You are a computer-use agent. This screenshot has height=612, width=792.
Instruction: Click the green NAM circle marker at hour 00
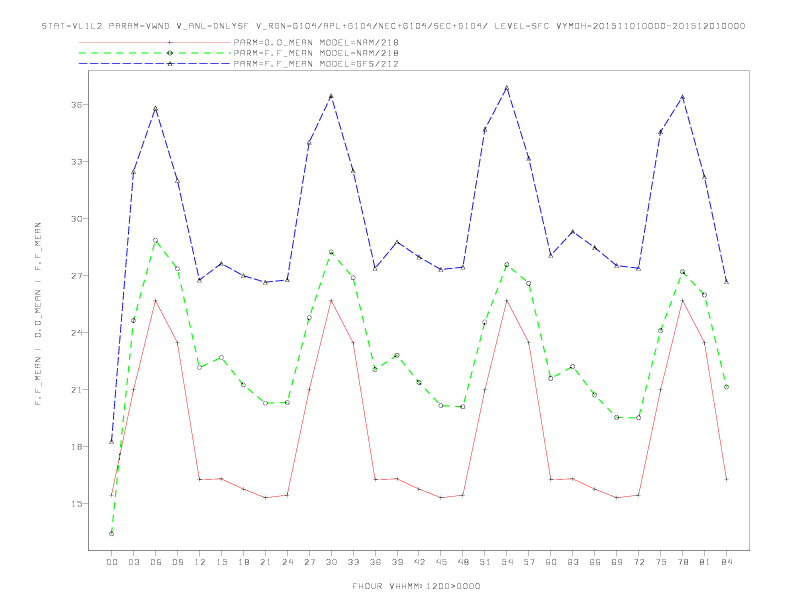coord(112,534)
